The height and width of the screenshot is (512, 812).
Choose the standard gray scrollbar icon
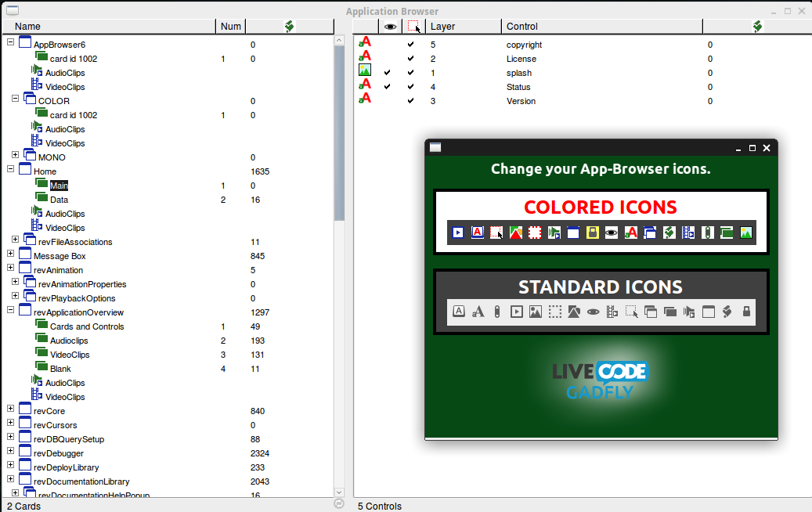tap(497, 312)
